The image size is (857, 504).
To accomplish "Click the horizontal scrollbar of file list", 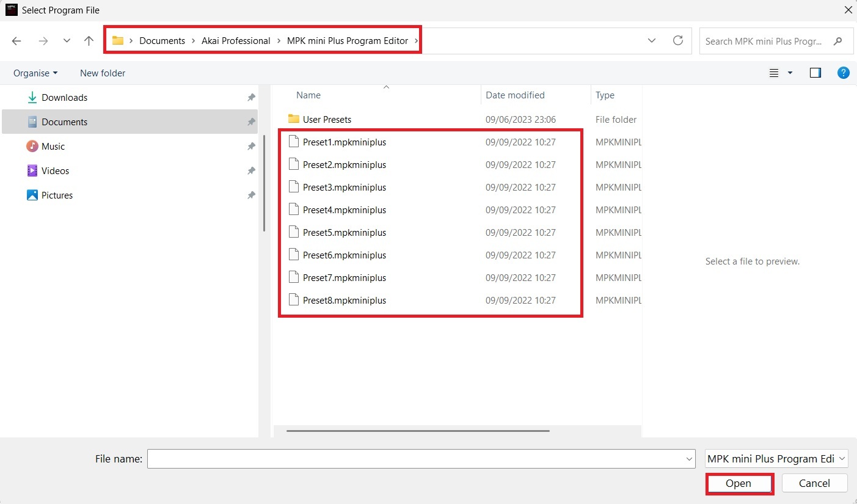I will pyautogui.click(x=418, y=431).
